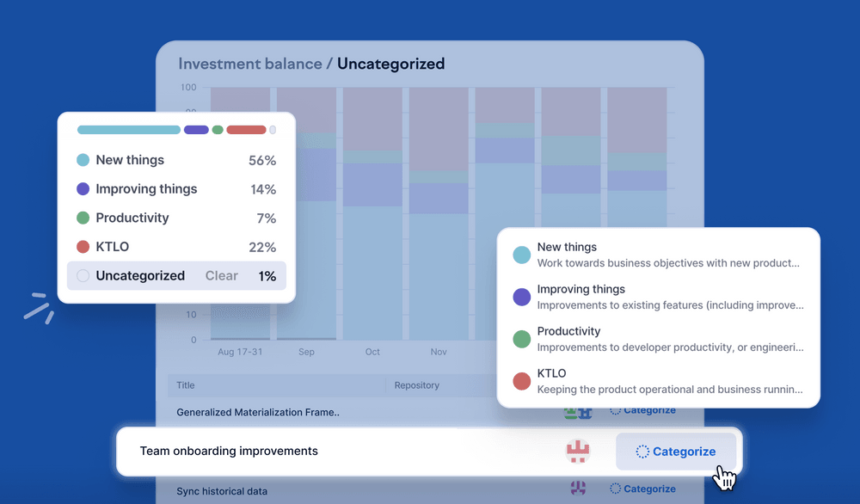
Task: Click the avatar icon in Generalized Materialization row
Action: pos(577,412)
